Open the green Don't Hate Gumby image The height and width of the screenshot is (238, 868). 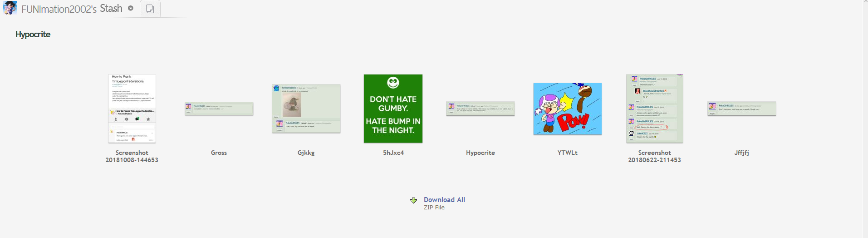coord(393,109)
